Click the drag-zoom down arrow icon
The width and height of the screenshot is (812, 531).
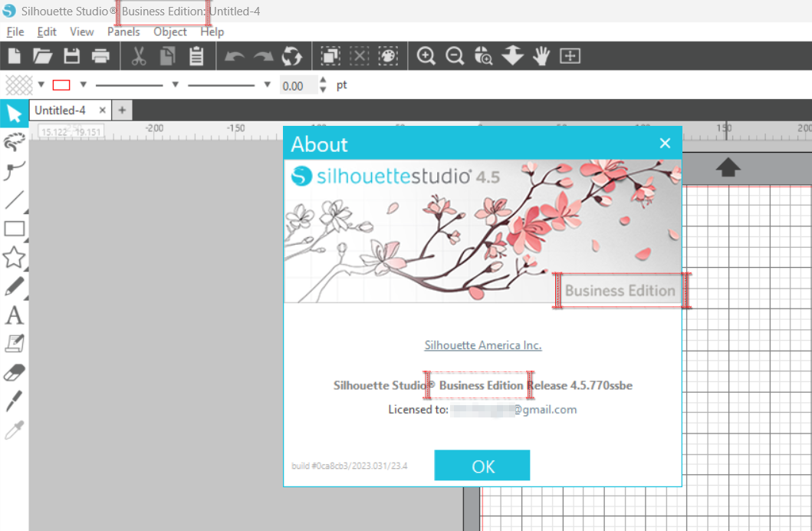coord(513,55)
